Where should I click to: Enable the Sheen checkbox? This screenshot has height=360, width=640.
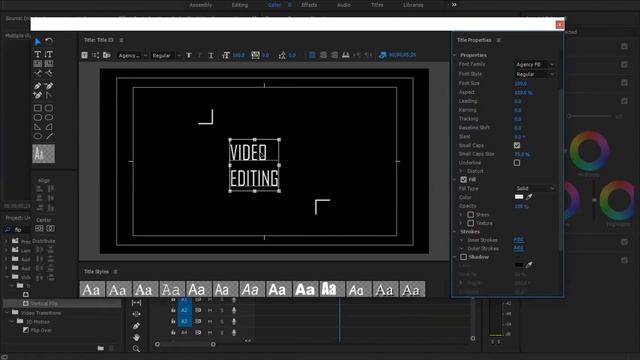point(471,215)
